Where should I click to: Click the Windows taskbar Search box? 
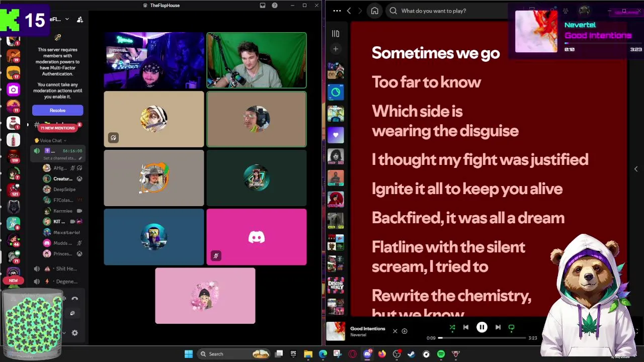tap(234, 354)
